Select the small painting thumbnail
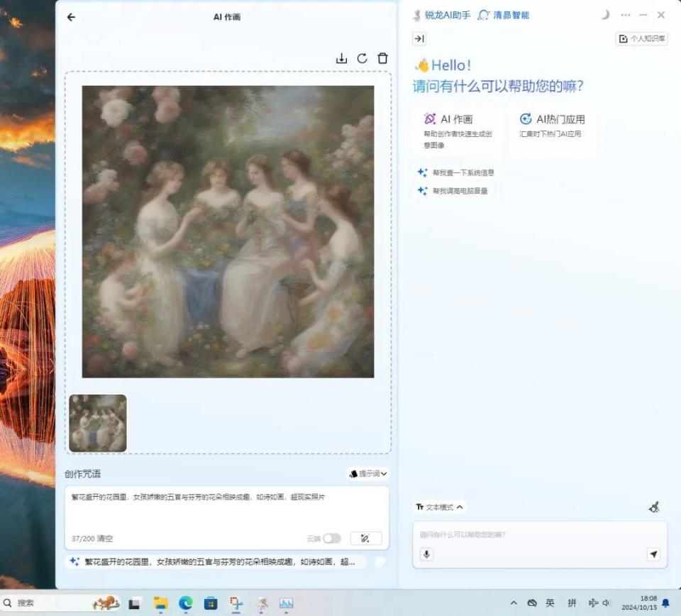Image resolution: width=681 pixels, height=616 pixels. coord(98,423)
